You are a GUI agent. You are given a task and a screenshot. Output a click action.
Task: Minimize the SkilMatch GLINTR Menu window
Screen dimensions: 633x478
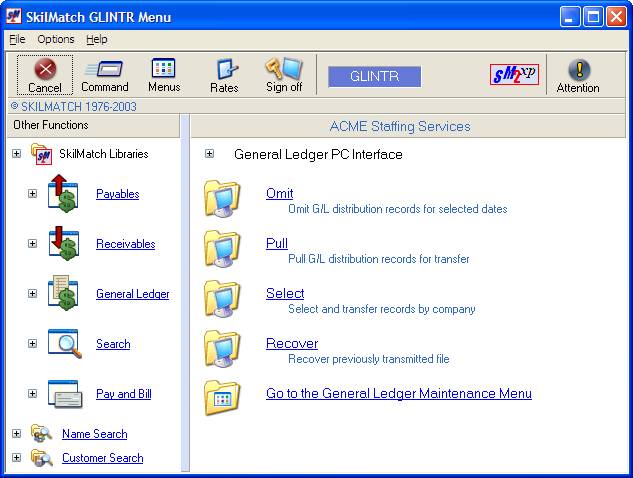(x=570, y=17)
